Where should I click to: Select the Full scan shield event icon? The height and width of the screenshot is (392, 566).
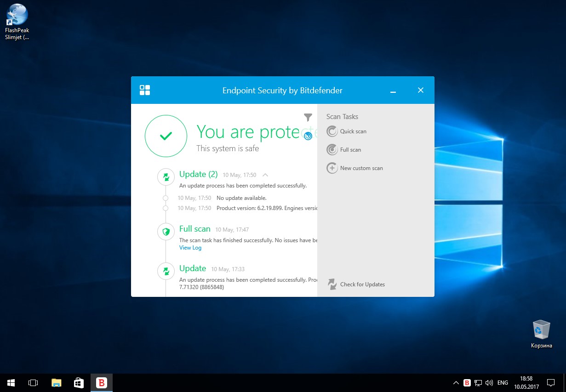166,232
